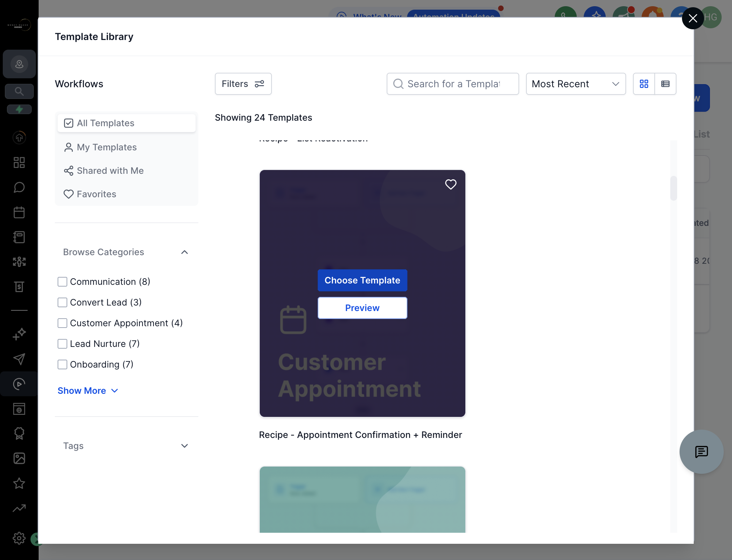Open Payments invoice icon in sidebar

[19, 287]
